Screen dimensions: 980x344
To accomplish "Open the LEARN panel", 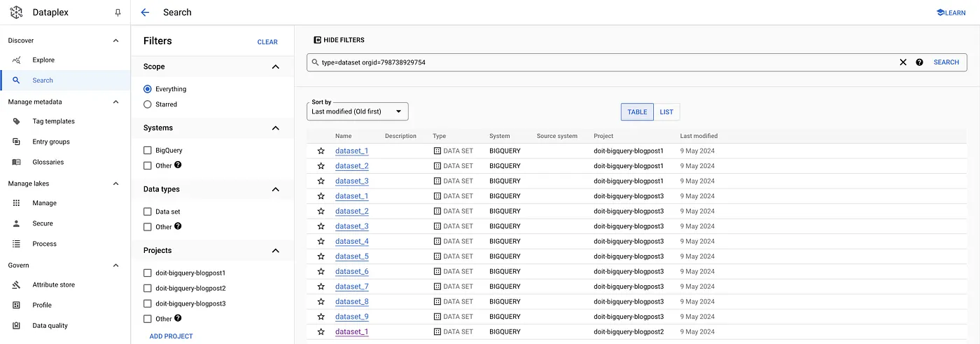I will [x=951, y=13].
